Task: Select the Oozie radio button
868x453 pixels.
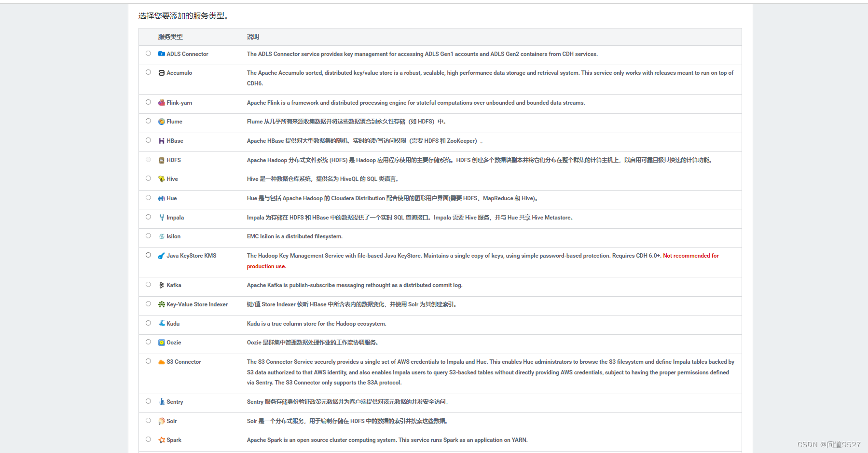Action: click(148, 342)
